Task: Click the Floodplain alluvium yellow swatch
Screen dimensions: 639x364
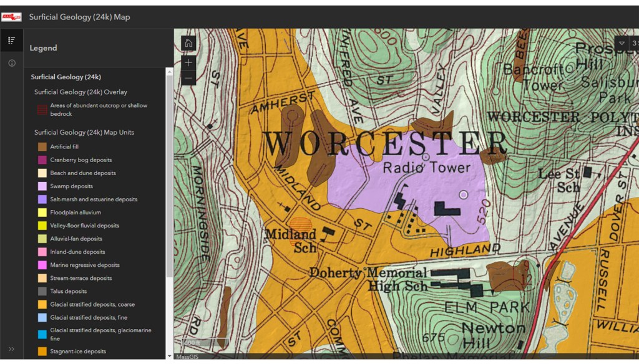Action: tap(42, 213)
